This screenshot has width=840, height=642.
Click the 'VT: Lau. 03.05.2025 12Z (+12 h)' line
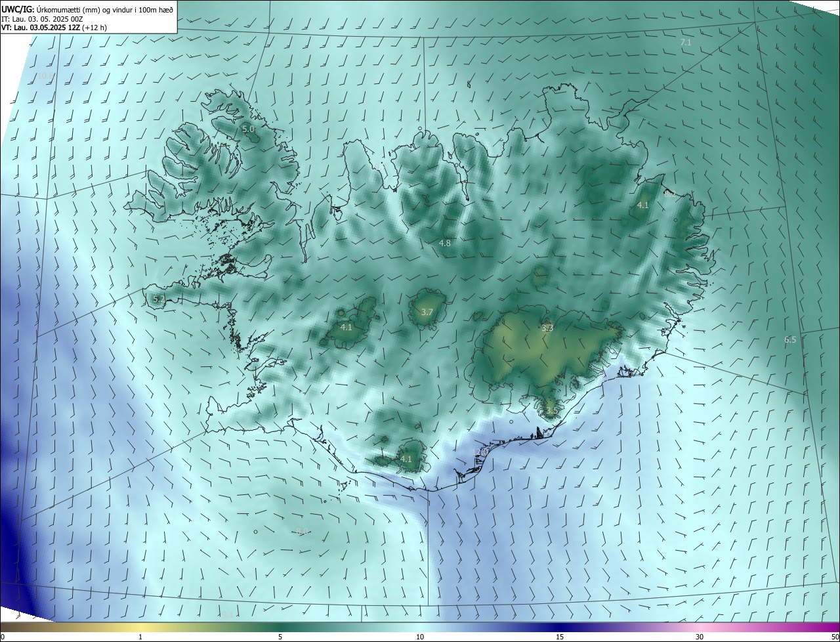coord(54,28)
